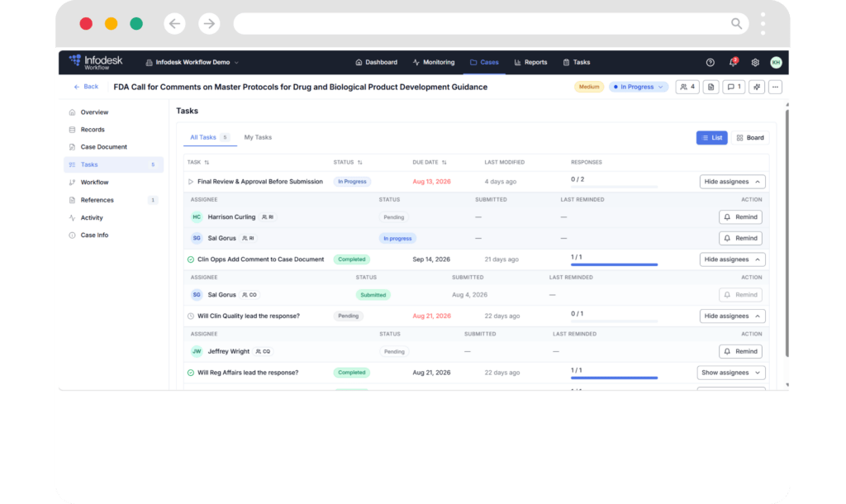Click Jeffrey Wright's JW avatar
846x504 pixels.
coord(197,351)
